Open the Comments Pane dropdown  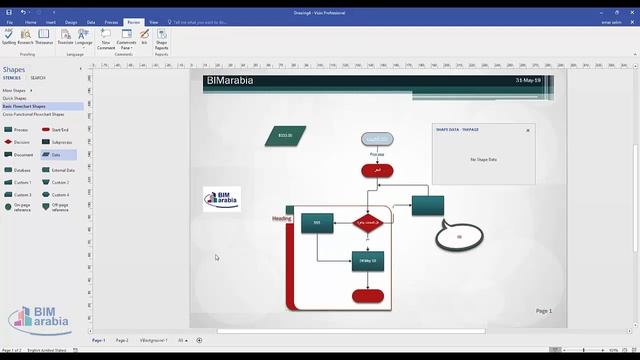[127, 39]
